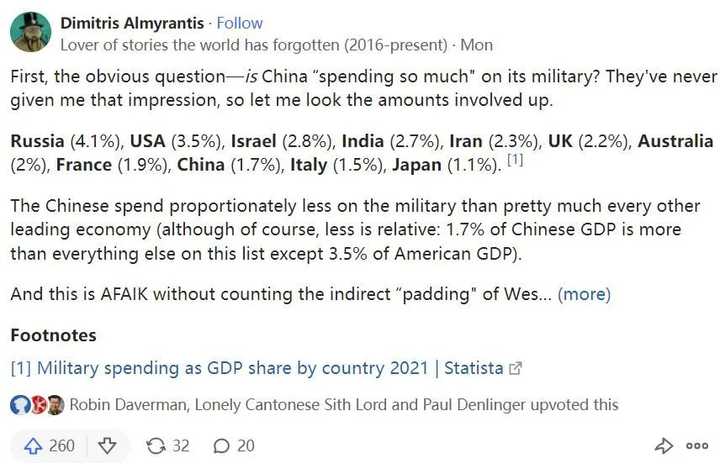The height and width of the screenshot is (469, 720).
Task: Click the Mon timestamp
Action: 476,45
